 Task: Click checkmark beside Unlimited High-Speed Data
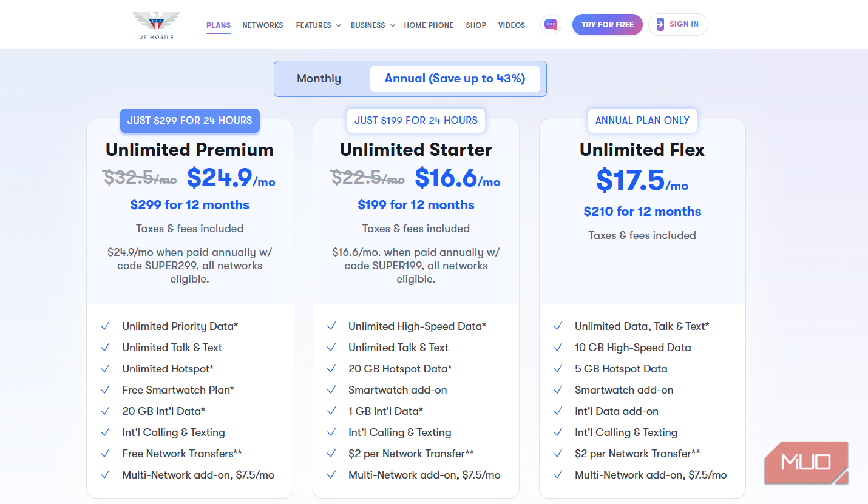331,326
